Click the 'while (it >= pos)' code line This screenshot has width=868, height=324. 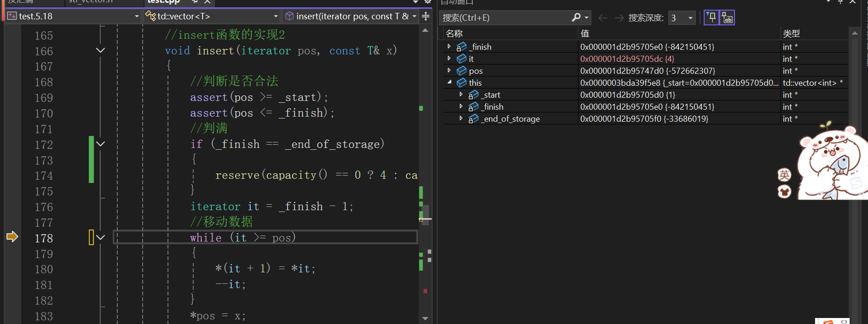coord(243,237)
